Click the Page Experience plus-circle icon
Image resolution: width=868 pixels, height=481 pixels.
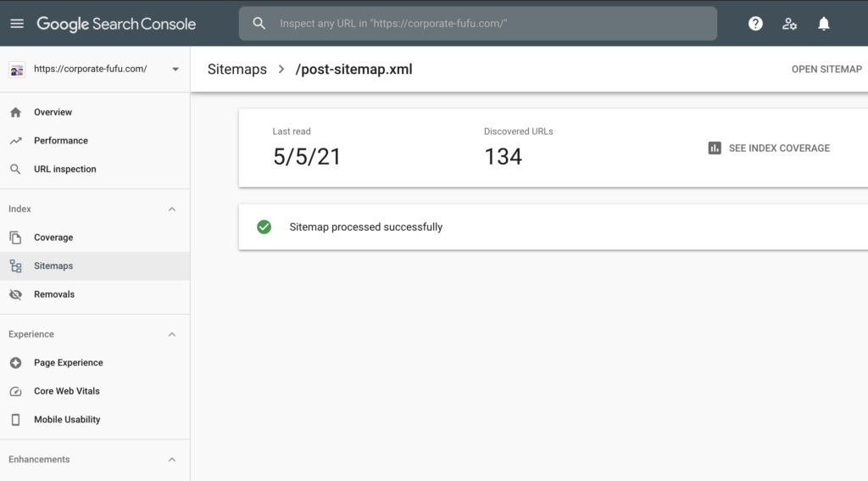15,363
